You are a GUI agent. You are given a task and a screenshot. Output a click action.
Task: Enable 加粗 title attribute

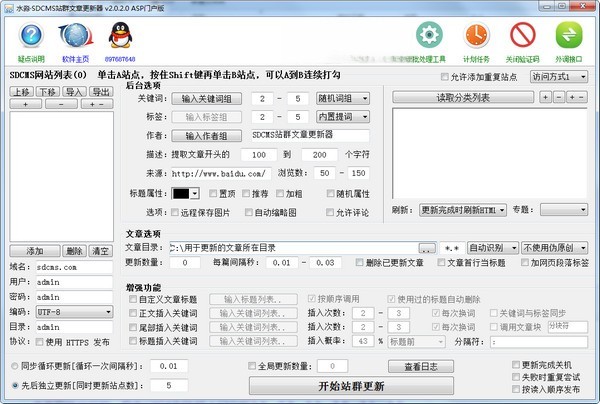coord(280,194)
